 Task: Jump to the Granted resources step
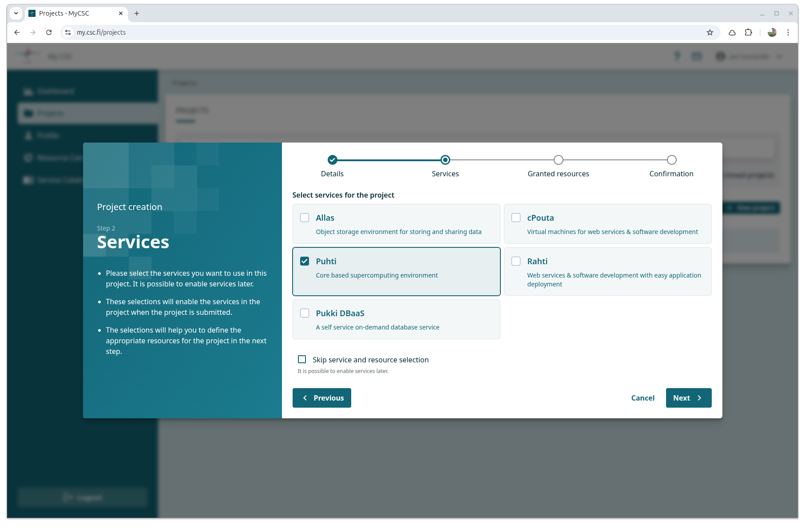point(558,160)
